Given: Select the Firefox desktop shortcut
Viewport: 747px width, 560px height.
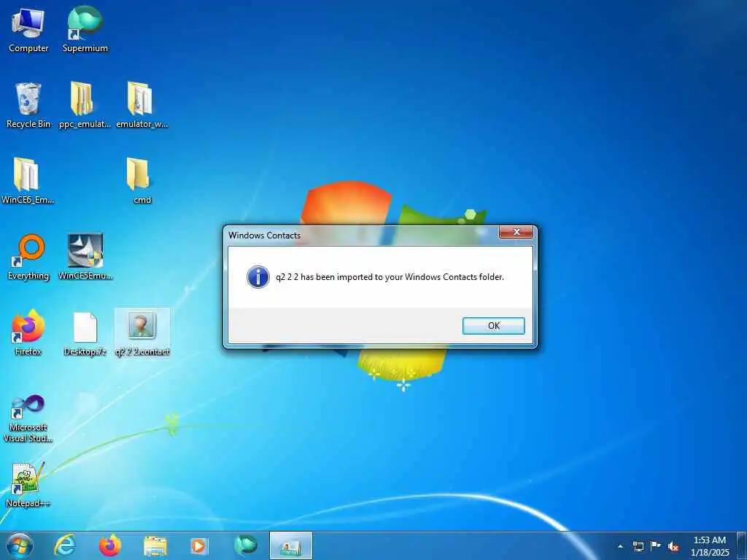Looking at the screenshot, I should (28, 332).
